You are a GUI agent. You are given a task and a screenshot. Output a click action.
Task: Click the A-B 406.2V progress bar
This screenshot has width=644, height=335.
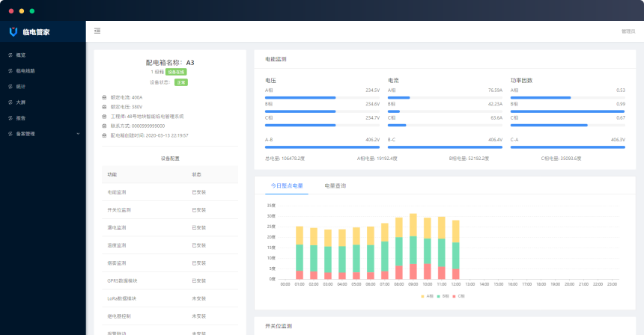coord(323,147)
